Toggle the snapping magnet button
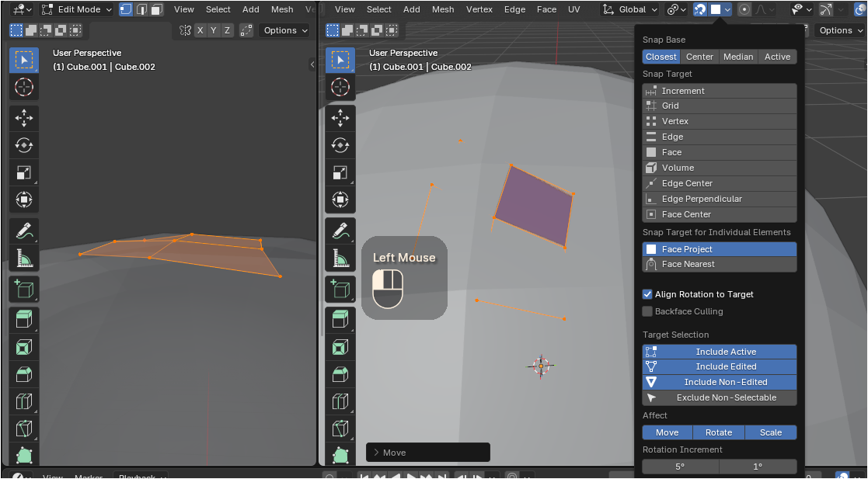 click(x=699, y=9)
